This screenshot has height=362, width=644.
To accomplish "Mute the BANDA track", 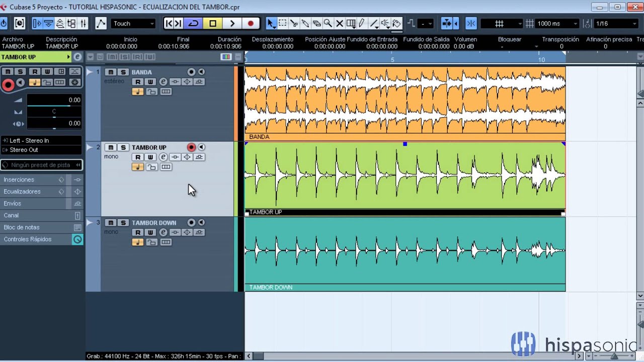I will click(x=111, y=72).
